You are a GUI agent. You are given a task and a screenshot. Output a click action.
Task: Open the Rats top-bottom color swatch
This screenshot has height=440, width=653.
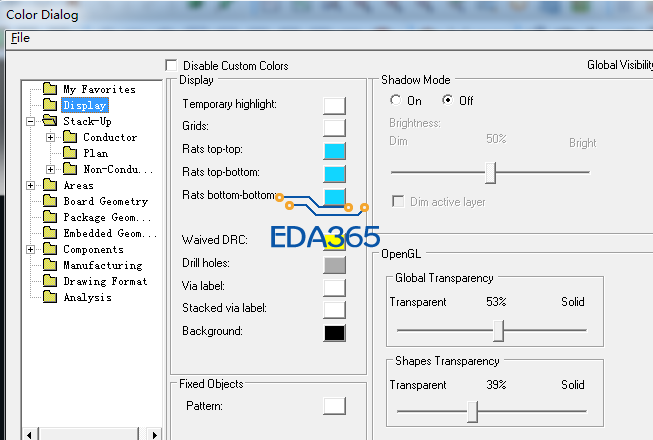coord(334,174)
